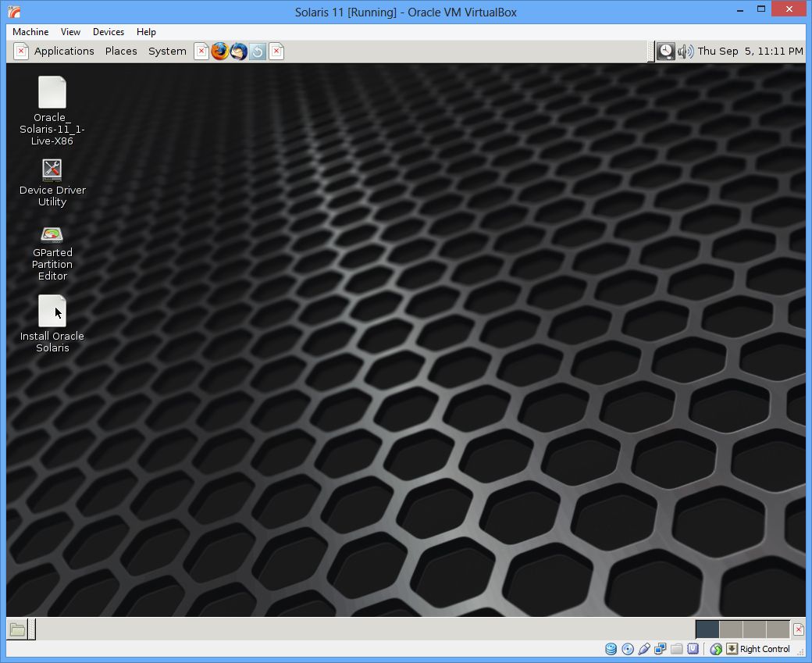
Task: Launch Firefox from the top panel
Action: pyautogui.click(x=219, y=52)
